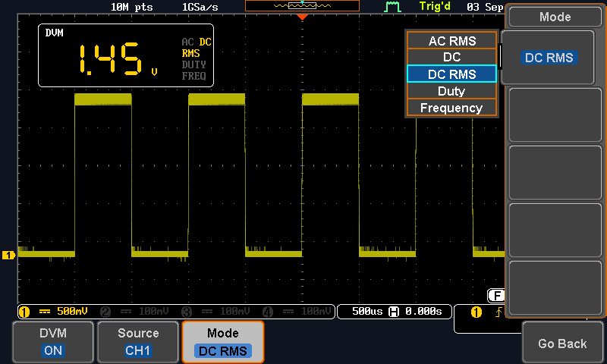Image resolution: width=607 pixels, height=364 pixels.
Task: Click the orange trigger position marker
Action: point(303,17)
